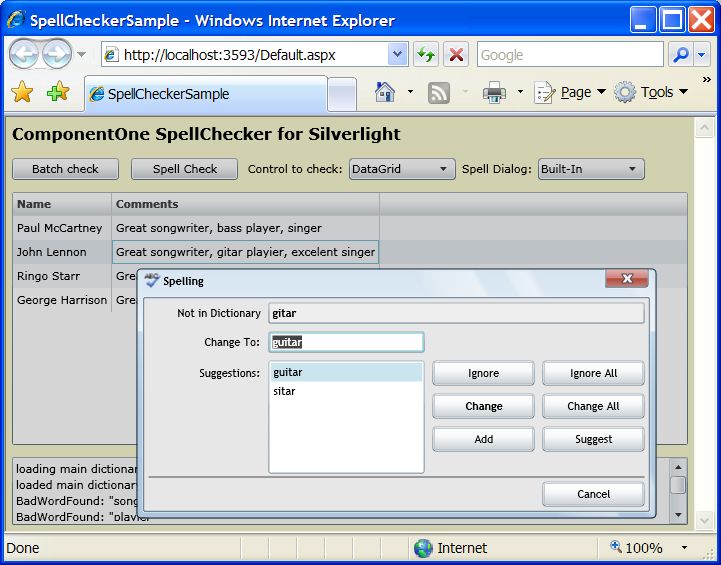Click the Print icon
The height and width of the screenshot is (565, 721).
[x=494, y=93]
